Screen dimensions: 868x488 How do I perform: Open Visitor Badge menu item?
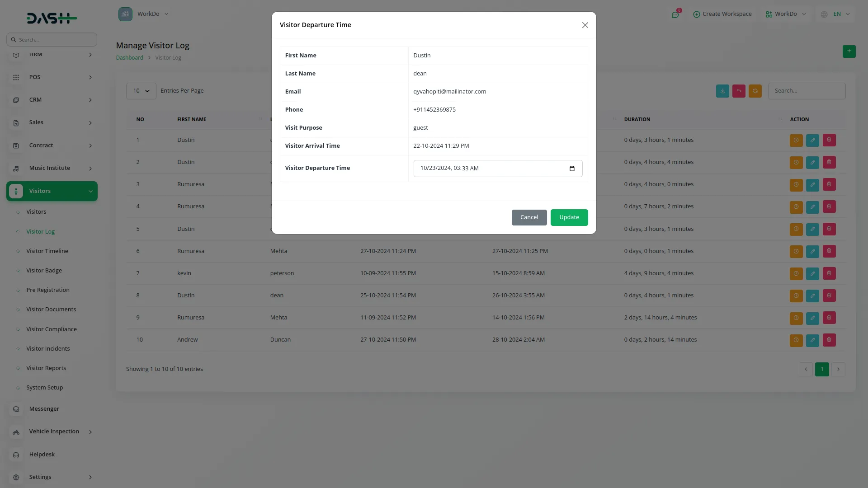(44, 271)
